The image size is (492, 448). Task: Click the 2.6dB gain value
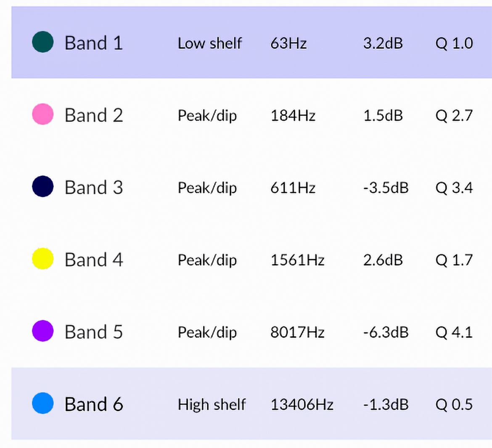pyautogui.click(x=383, y=260)
